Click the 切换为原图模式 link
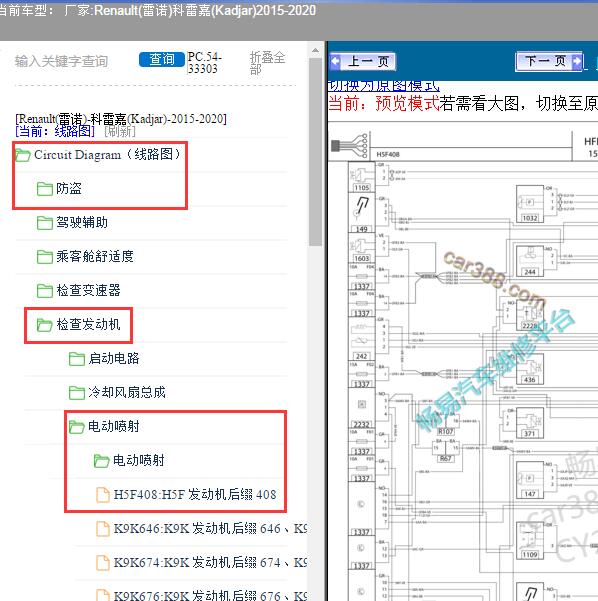Screen dimensions: 598x601 384,86
